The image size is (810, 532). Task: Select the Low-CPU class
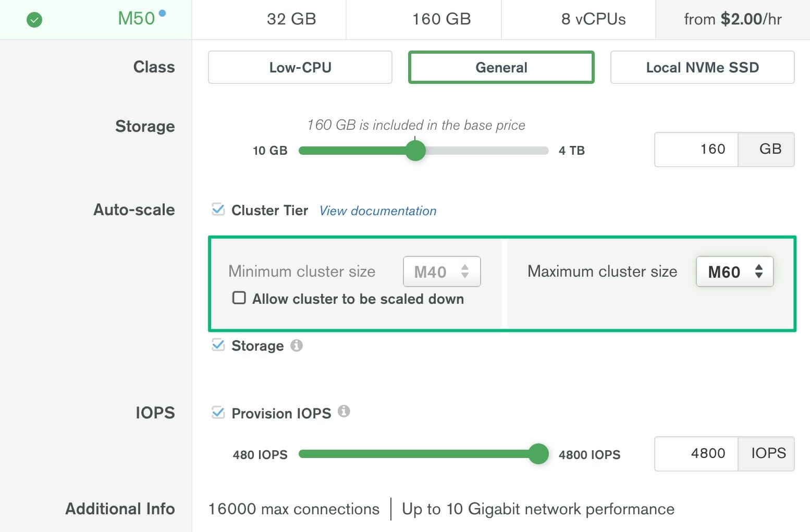[300, 67]
